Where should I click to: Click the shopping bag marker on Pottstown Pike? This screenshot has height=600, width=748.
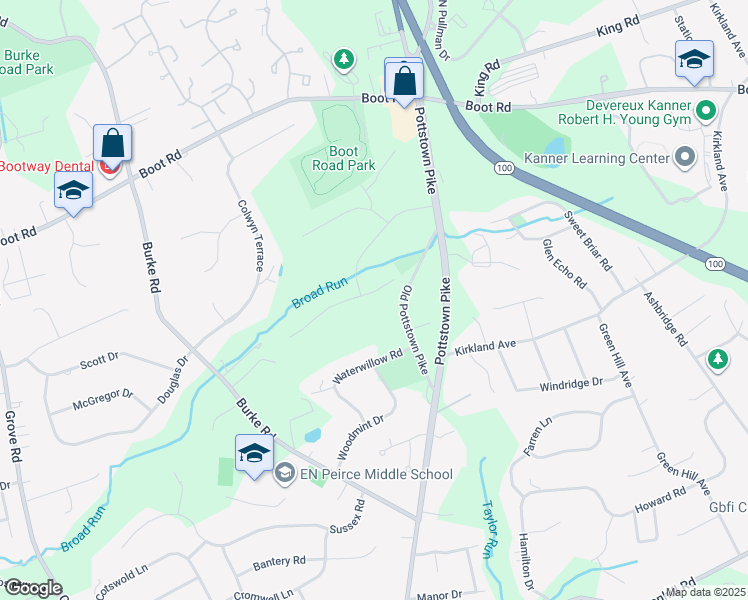pos(404,82)
